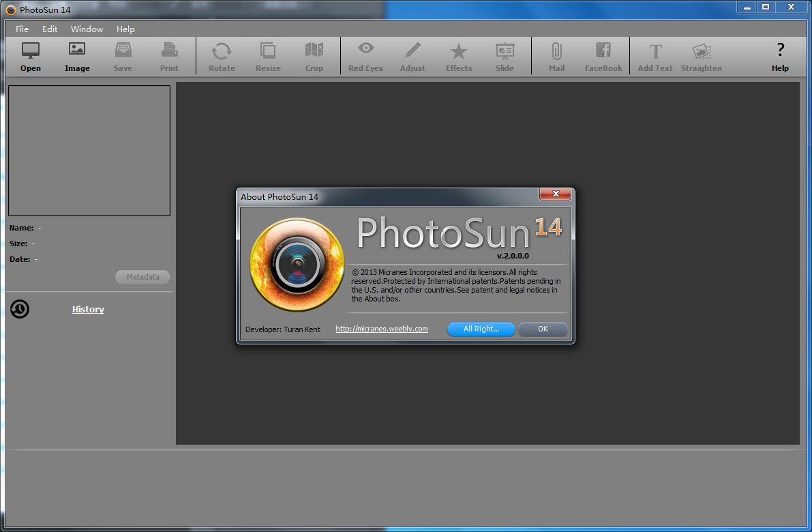Click the All Right... button
This screenshot has width=812, height=532.
pyautogui.click(x=481, y=329)
